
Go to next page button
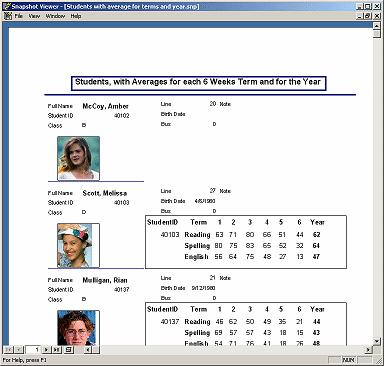[x=46, y=349]
